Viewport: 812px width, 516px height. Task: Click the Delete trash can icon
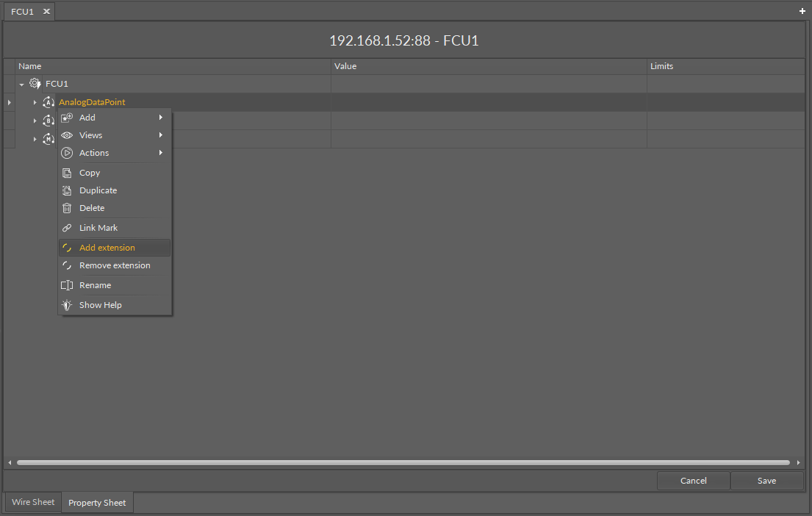click(67, 208)
